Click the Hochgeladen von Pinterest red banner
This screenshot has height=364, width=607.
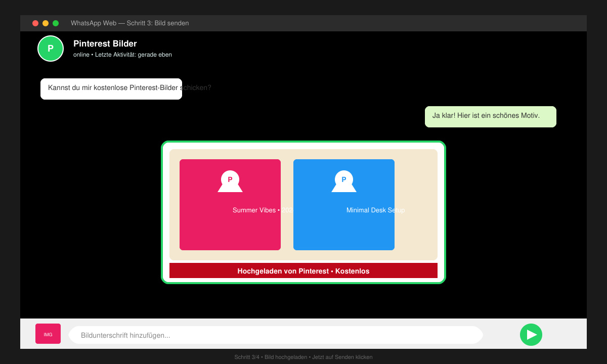point(303,270)
